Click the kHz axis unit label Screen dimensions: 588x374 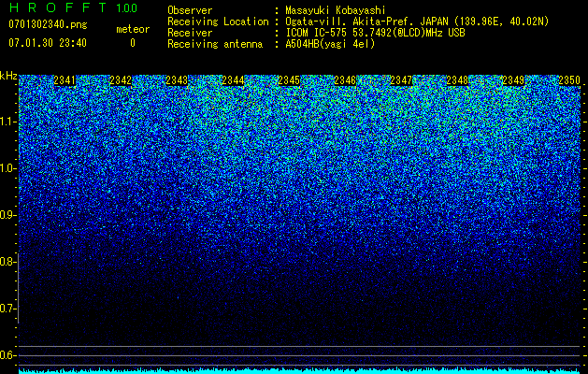coord(8,76)
